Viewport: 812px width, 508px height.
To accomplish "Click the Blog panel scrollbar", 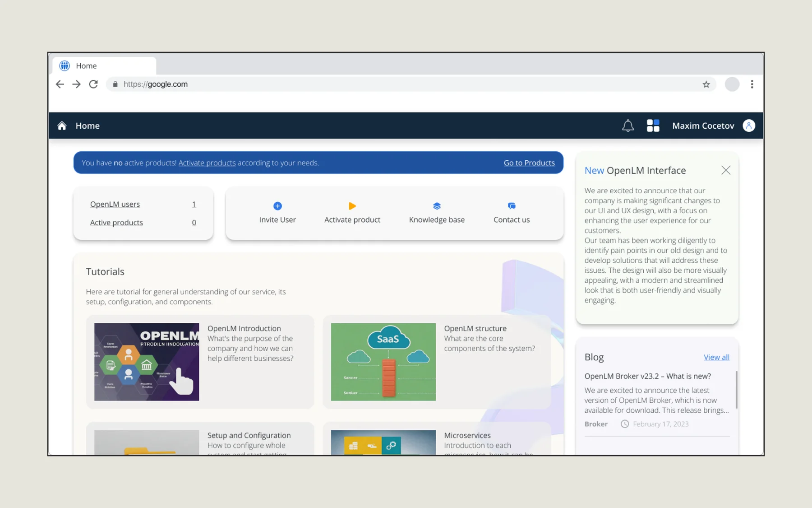I will [x=737, y=390].
